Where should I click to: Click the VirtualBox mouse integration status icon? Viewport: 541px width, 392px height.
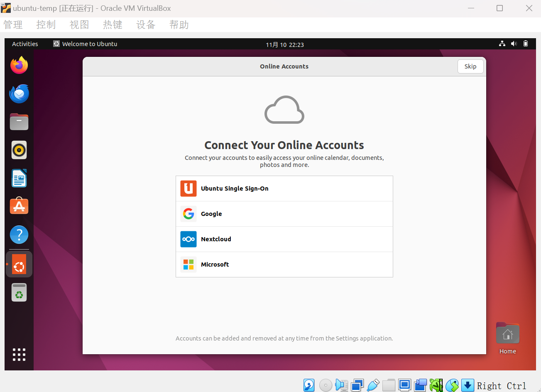point(452,385)
